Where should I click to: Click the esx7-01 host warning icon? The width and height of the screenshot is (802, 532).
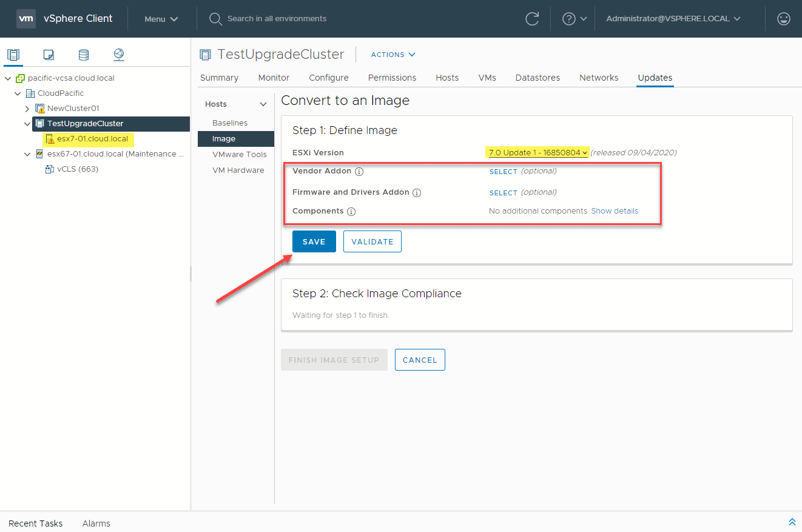[x=50, y=139]
